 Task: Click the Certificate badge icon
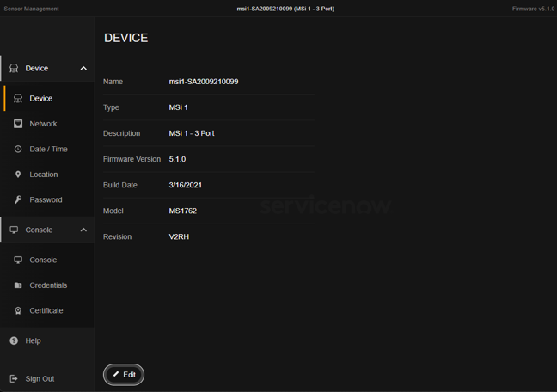pyautogui.click(x=18, y=310)
